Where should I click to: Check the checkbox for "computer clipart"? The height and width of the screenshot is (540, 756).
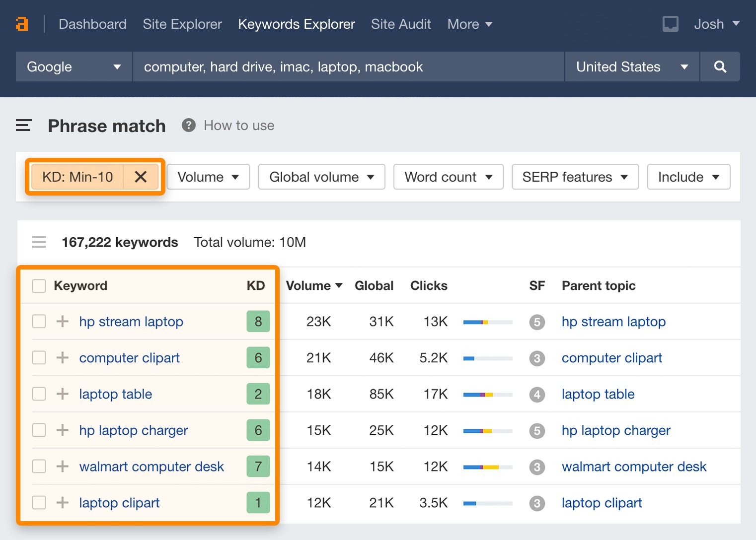(x=38, y=357)
